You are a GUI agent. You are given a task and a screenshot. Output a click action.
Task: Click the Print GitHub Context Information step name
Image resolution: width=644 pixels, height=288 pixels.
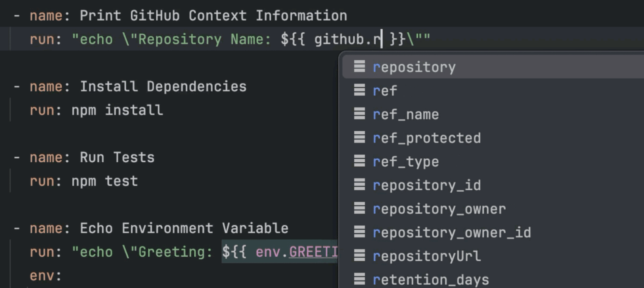[213, 16]
